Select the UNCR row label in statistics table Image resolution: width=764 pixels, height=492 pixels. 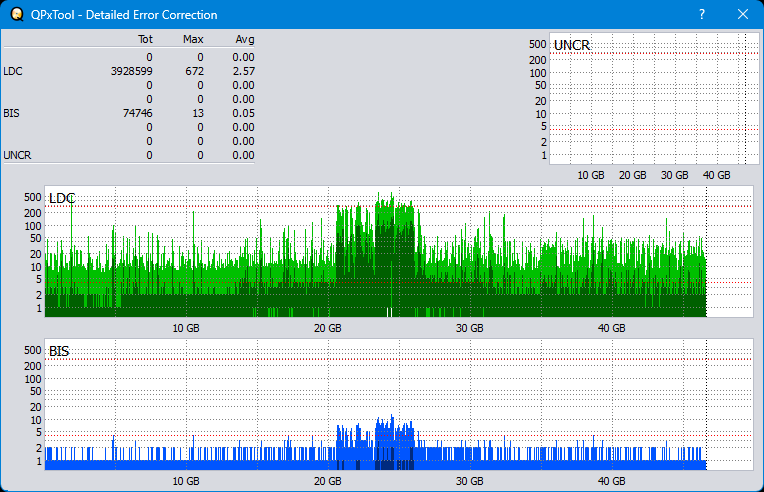[x=17, y=155]
